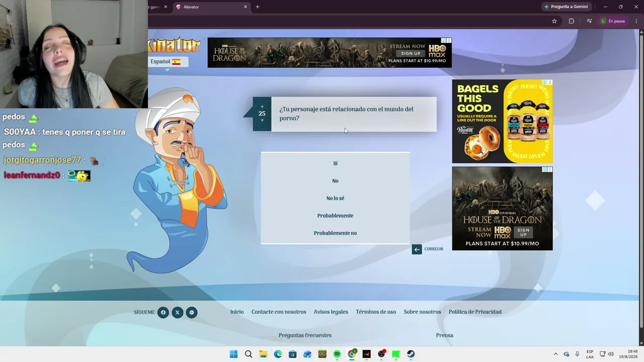The image size is (644, 362).
Task: Choose the Probablemente no answer
Action: coord(335,233)
